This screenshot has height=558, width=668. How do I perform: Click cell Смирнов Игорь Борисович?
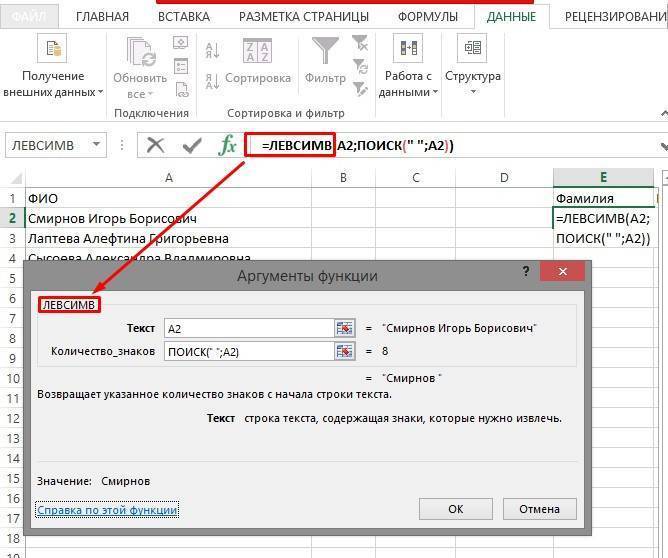pos(169,218)
